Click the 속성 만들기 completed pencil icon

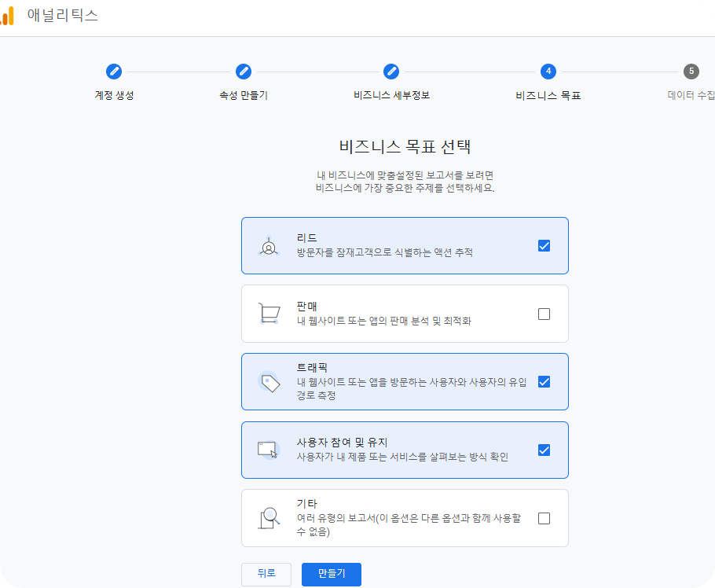click(244, 71)
